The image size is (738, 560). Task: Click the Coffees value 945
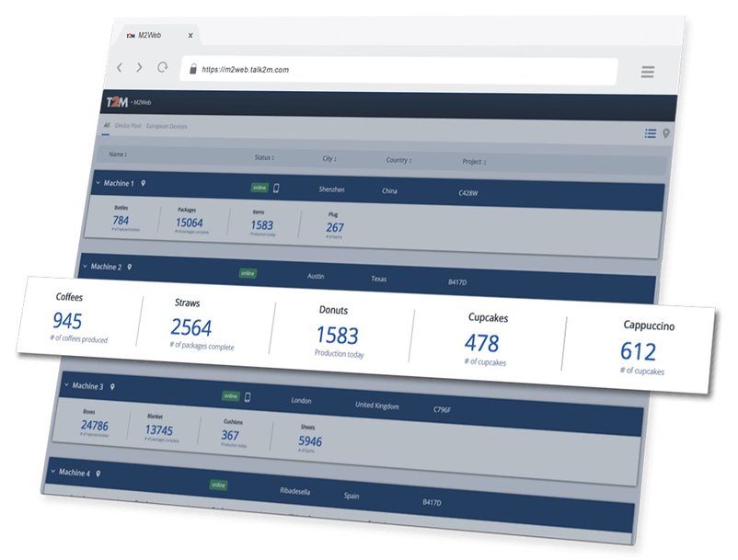tap(67, 321)
